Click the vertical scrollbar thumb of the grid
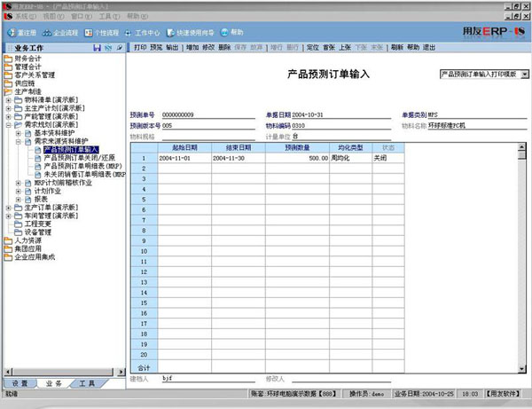This screenshot has height=409, width=532. click(522, 155)
